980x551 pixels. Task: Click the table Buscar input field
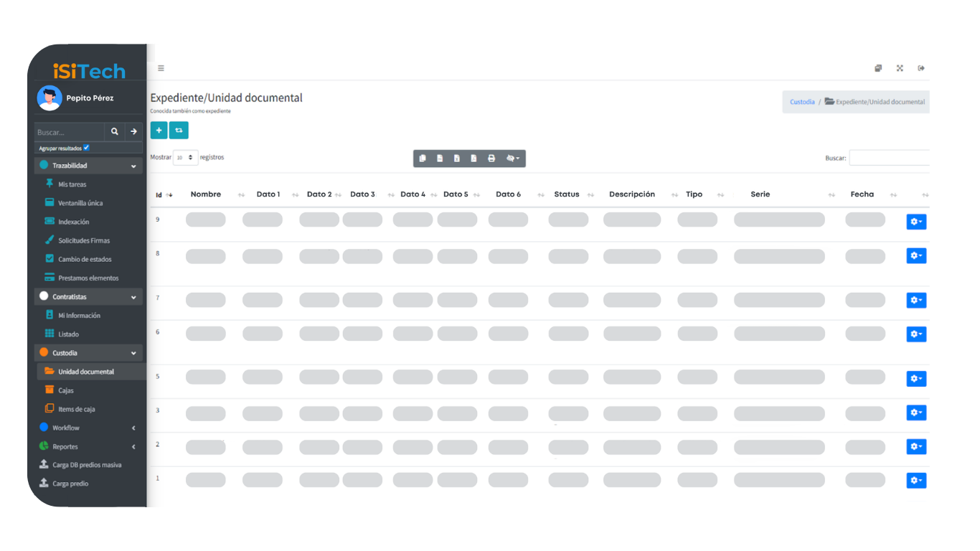(x=890, y=158)
